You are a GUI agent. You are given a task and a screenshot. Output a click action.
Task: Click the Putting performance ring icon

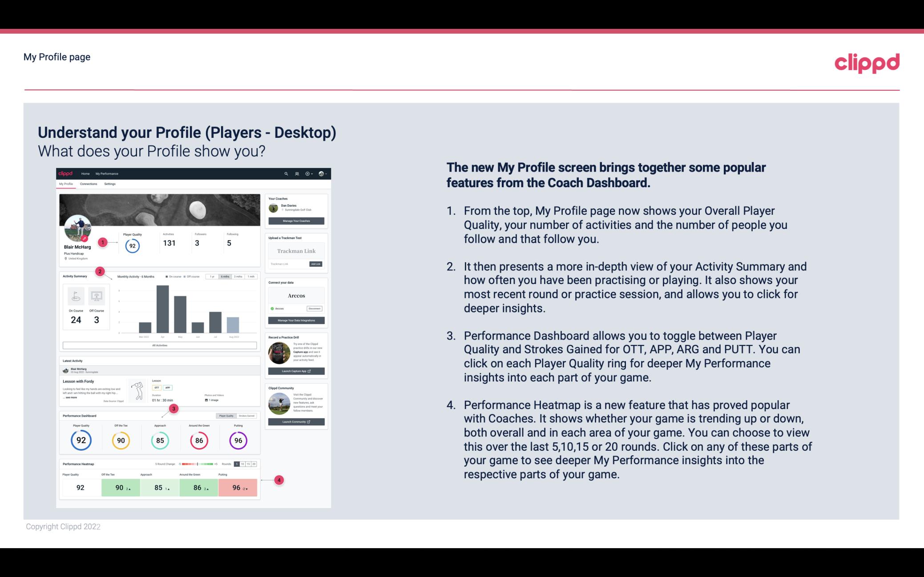[238, 440]
